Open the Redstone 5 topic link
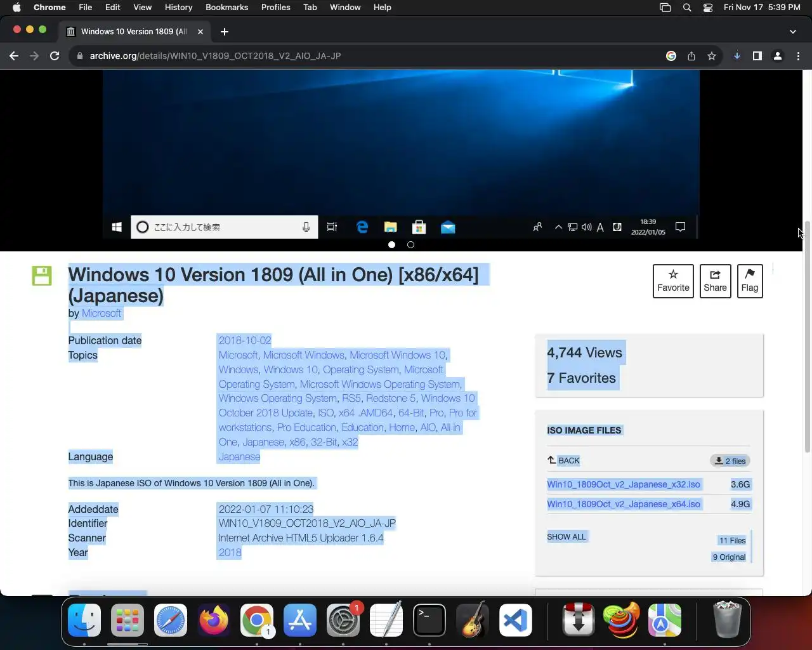Viewport: 812px width, 650px height. pyautogui.click(x=391, y=398)
